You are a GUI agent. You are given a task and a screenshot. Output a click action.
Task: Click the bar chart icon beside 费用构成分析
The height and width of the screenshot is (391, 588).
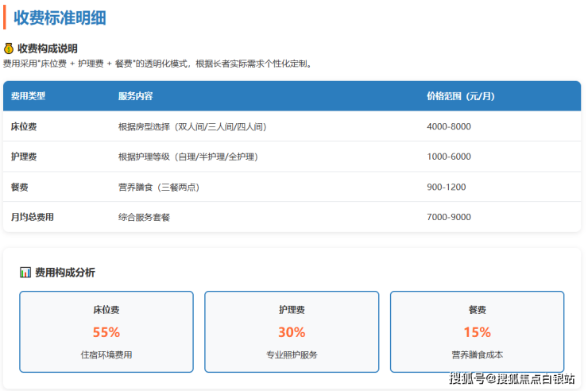25,273
